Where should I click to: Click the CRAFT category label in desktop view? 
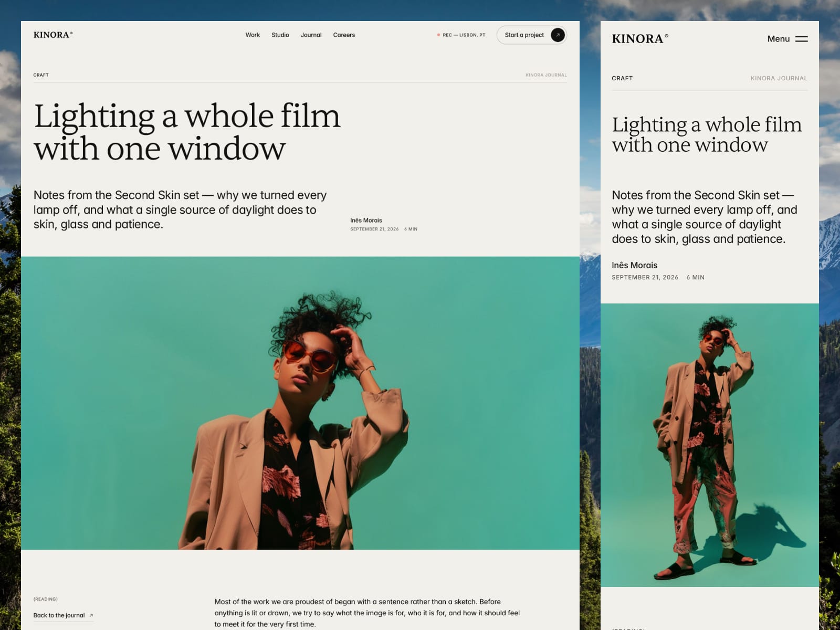41,75
